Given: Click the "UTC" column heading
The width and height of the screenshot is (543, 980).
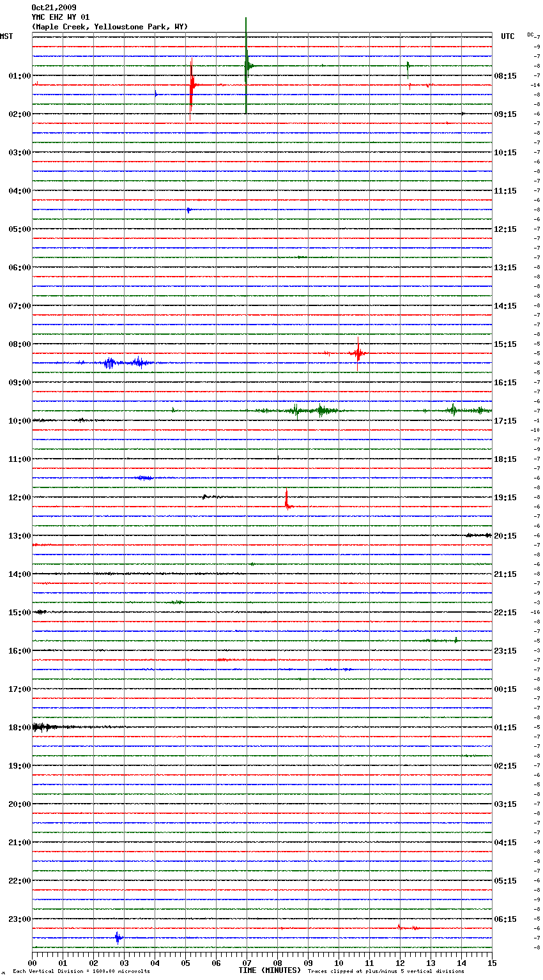Looking at the screenshot, I should (507, 36).
